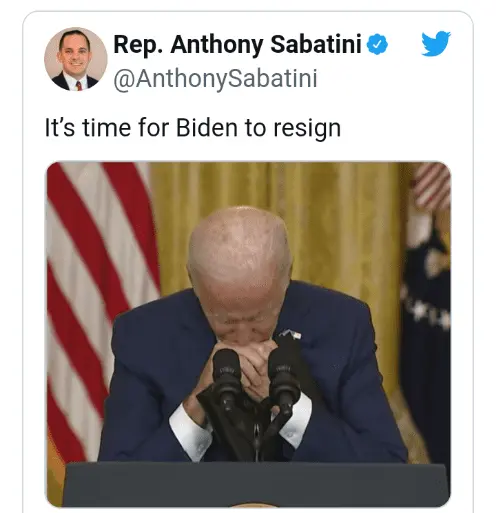Click the word resign in the tweet
Image resolution: width=496 pixels, height=513 pixels.
[x=307, y=129]
